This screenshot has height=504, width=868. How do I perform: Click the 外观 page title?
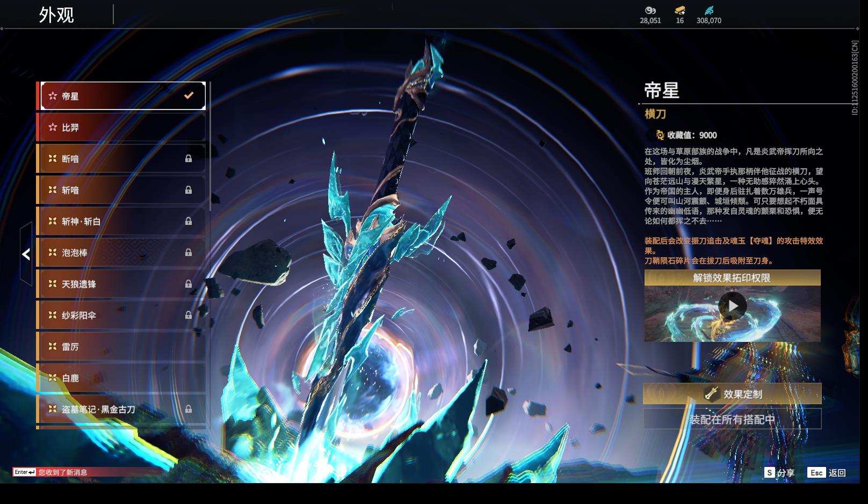(x=56, y=14)
